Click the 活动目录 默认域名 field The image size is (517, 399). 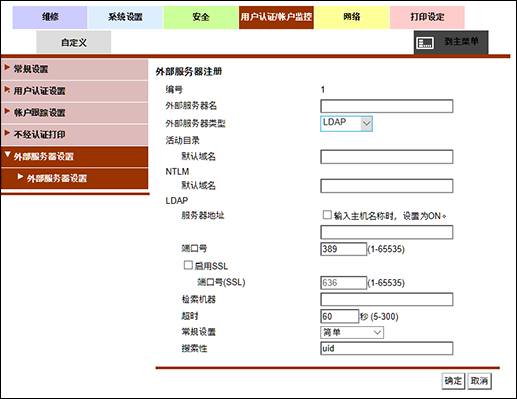pyautogui.click(x=387, y=157)
